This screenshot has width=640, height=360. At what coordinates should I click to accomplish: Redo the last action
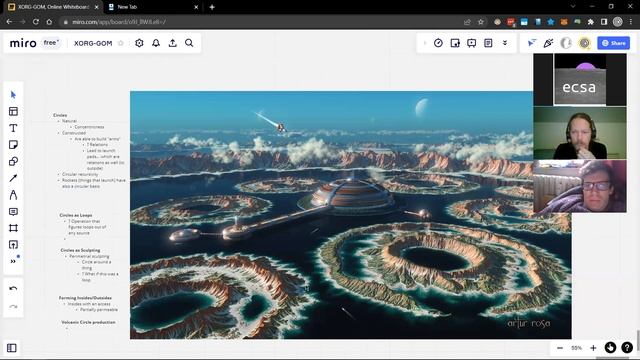point(13,307)
